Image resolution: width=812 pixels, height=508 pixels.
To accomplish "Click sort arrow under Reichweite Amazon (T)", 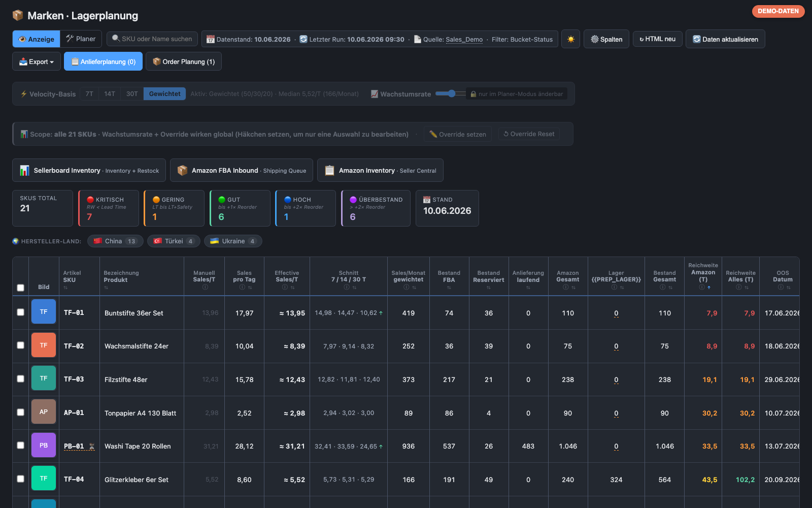I will pos(709,287).
